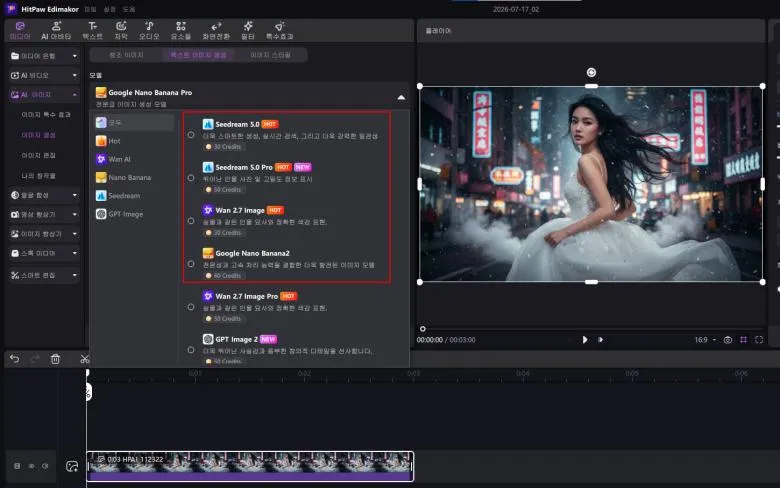The image size is (780, 488).
Task: Click the rotate handle above the preview image
Action: pos(591,73)
